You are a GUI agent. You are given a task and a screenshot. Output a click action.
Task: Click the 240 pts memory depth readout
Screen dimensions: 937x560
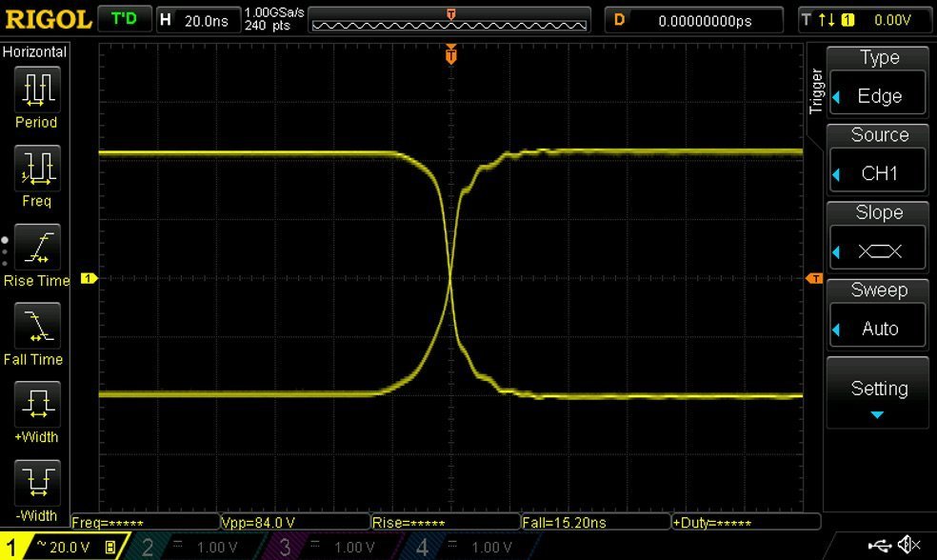268,26
